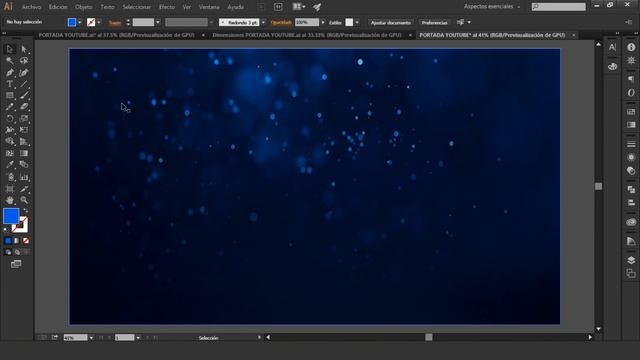Select the Lasso tool

(24, 61)
